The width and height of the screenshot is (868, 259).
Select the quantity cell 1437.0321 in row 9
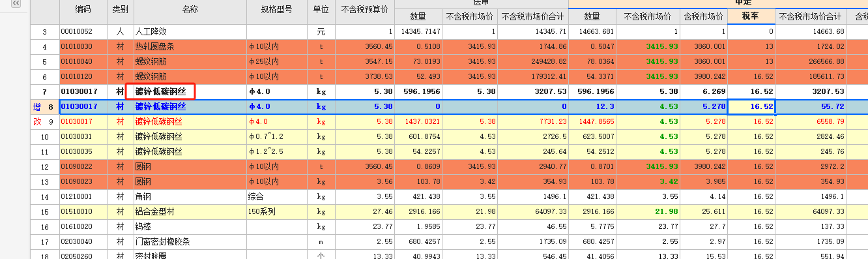(x=418, y=121)
